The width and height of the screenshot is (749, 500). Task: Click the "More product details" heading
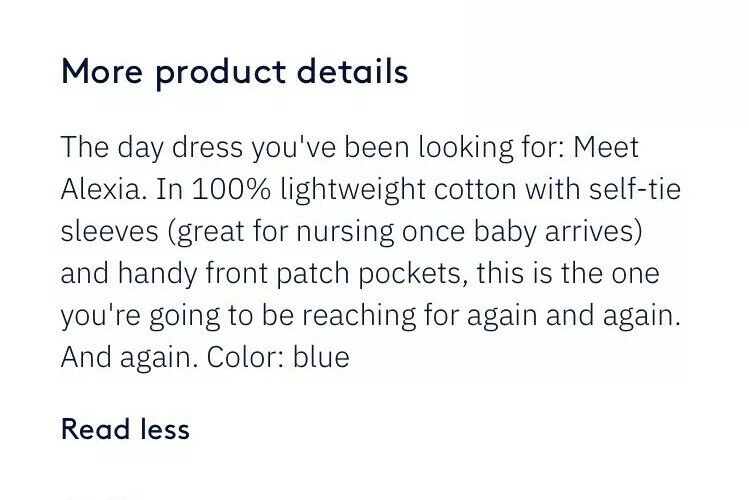click(x=234, y=72)
